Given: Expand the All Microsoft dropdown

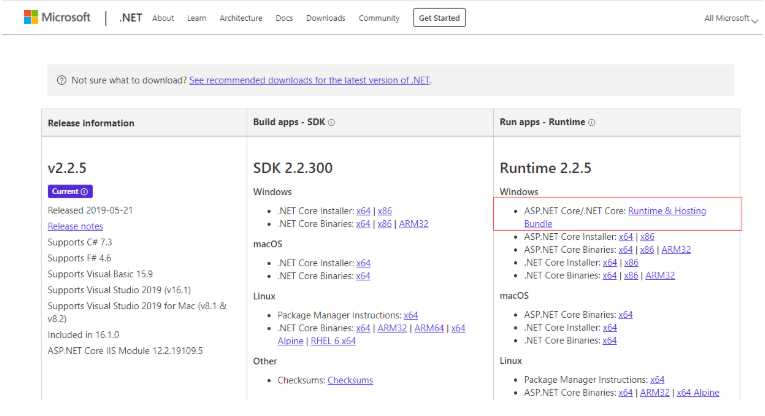Looking at the screenshot, I should (730, 18).
